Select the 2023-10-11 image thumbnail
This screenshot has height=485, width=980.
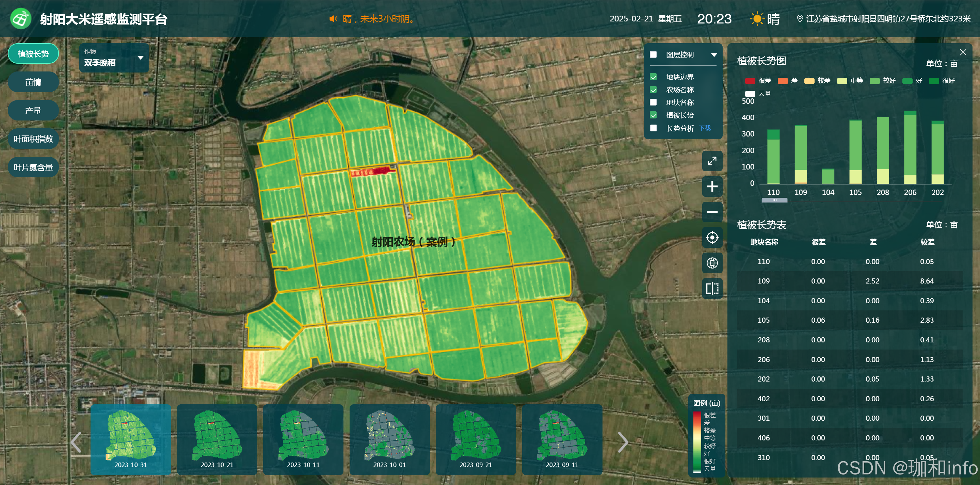tap(303, 439)
